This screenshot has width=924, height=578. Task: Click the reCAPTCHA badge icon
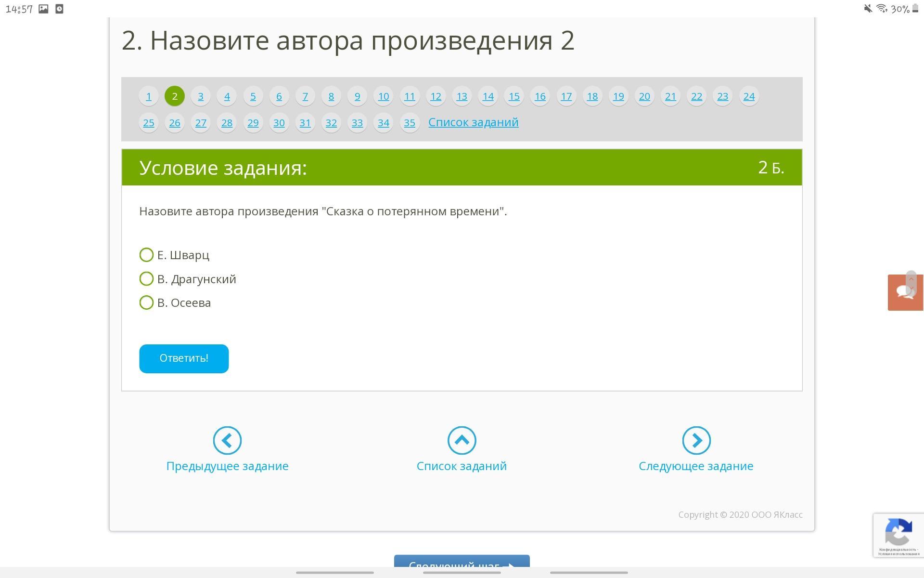898,532
